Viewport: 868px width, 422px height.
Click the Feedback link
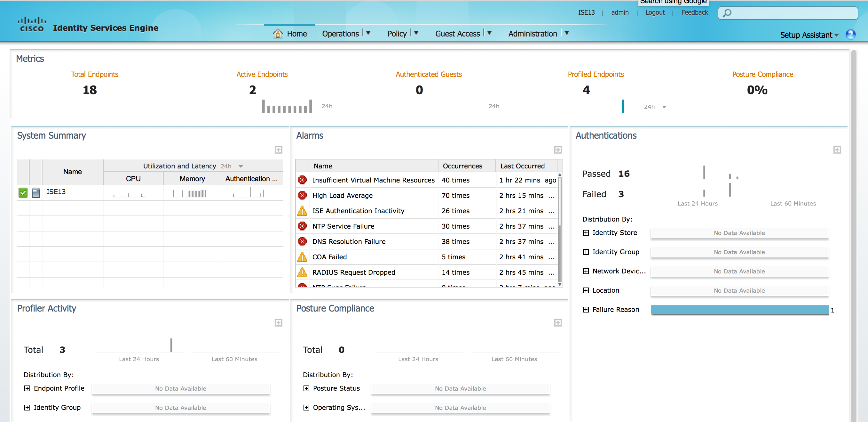694,12
